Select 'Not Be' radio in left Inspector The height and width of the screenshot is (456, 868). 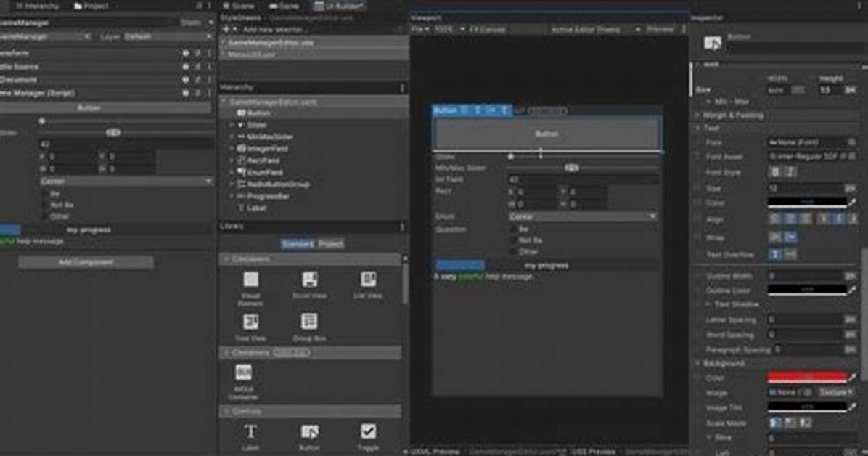[x=46, y=205]
